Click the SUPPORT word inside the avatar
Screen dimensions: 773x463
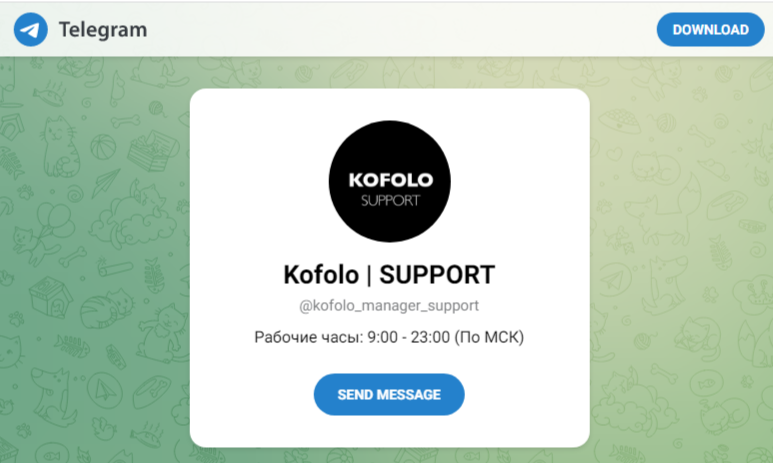coord(390,201)
